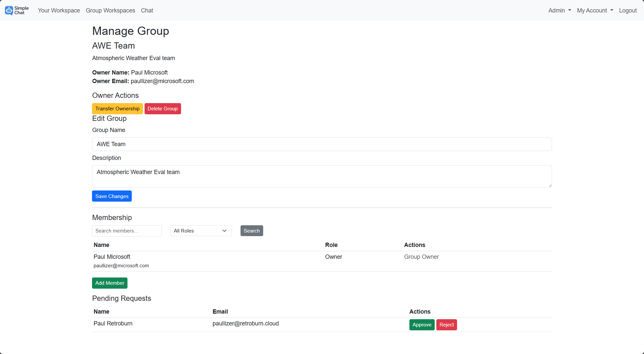Open the Admin dropdown menu
This screenshot has height=354, width=644.
(x=559, y=10)
